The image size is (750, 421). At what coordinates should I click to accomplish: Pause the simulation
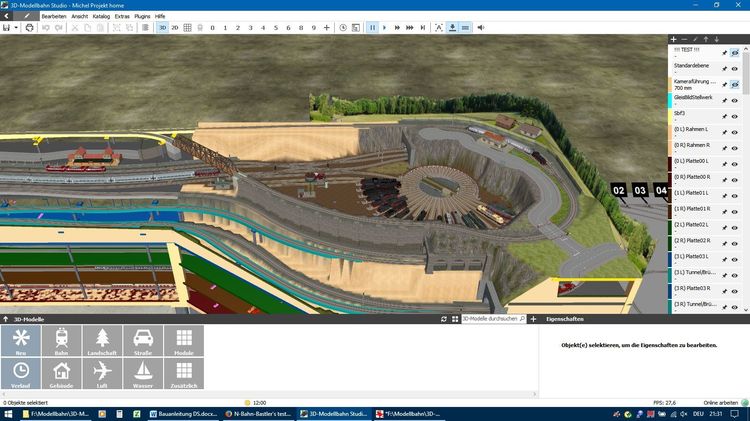[372, 28]
